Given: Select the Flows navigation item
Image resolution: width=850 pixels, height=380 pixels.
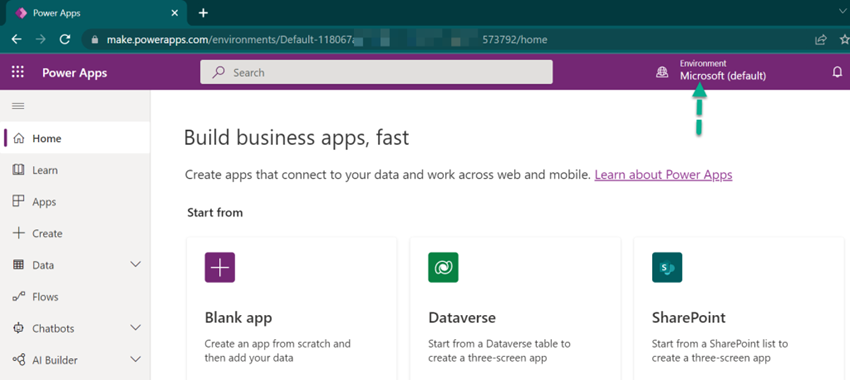Looking at the screenshot, I should 75,297.
